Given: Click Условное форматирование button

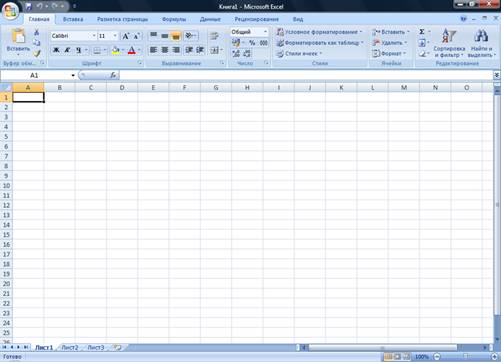Looking at the screenshot, I should tap(319, 32).
